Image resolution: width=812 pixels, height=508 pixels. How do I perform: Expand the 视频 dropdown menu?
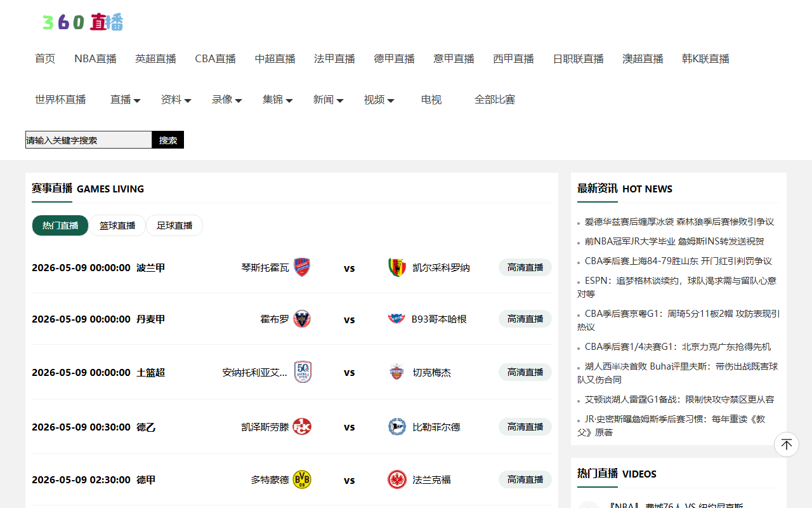coord(379,100)
